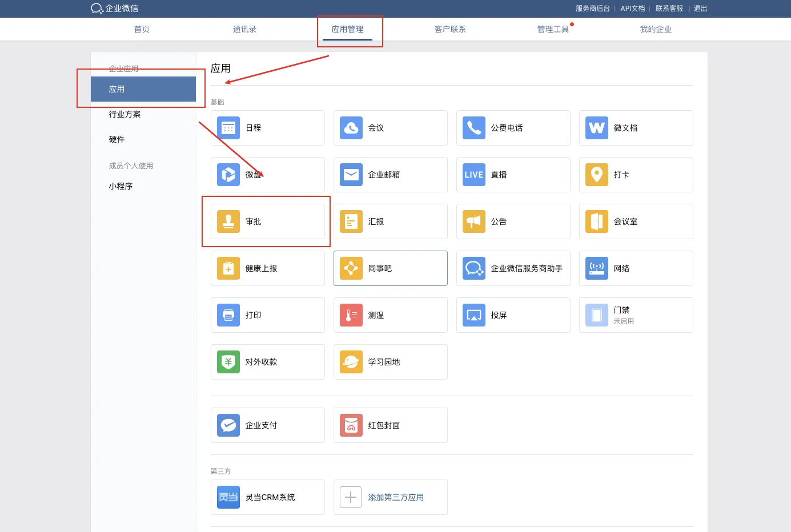Screen dimensions: 791x532
Task: Click the 测温 thermometer icon
Action: click(351, 315)
